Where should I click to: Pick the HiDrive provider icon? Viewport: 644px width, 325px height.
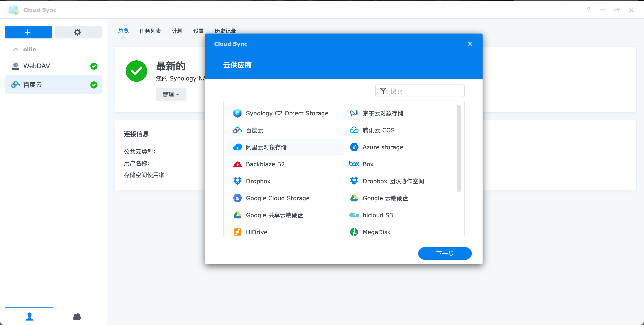pos(237,232)
